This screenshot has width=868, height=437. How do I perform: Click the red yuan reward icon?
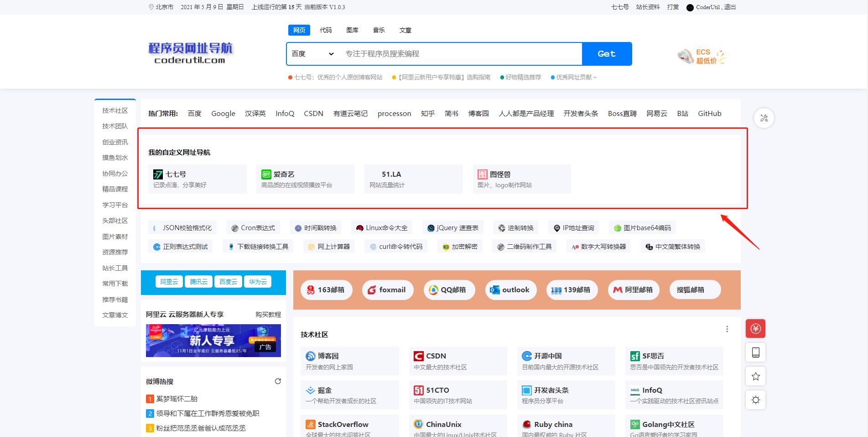click(756, 329)
